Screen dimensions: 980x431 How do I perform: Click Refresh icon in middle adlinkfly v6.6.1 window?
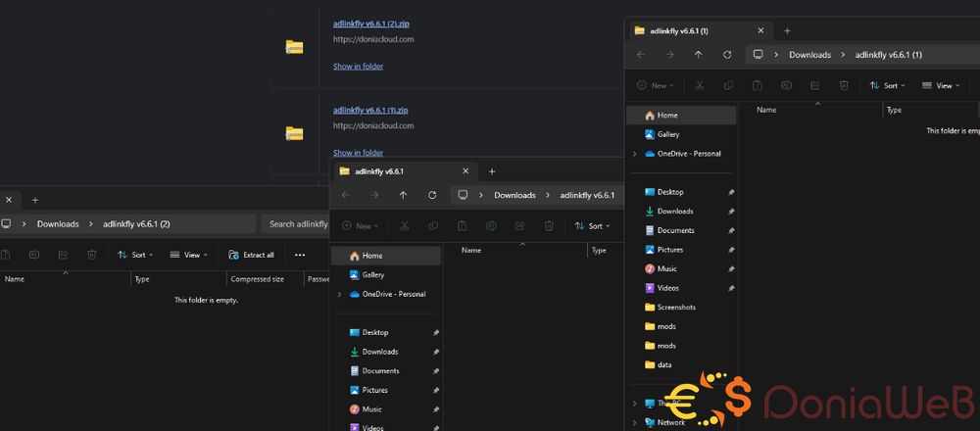[x=432, y=195]
